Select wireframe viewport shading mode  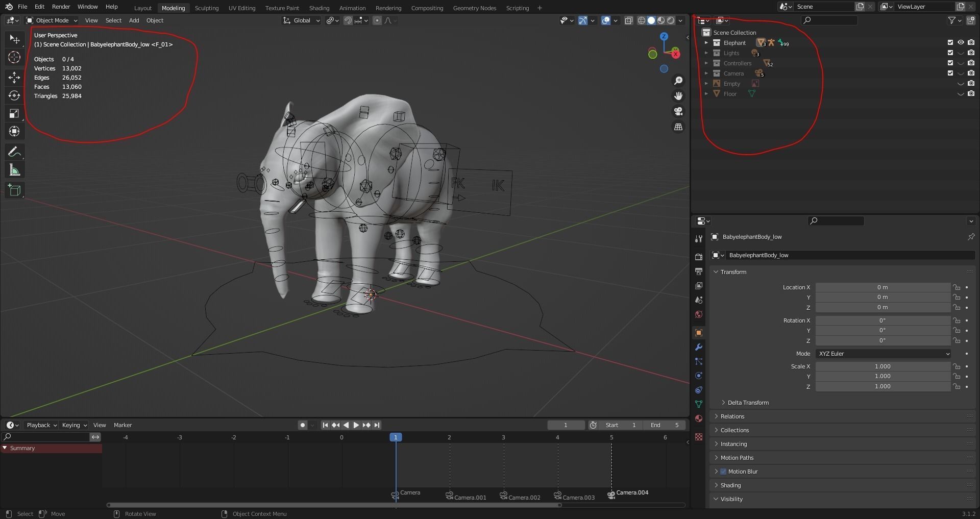[x=642, y=20]
